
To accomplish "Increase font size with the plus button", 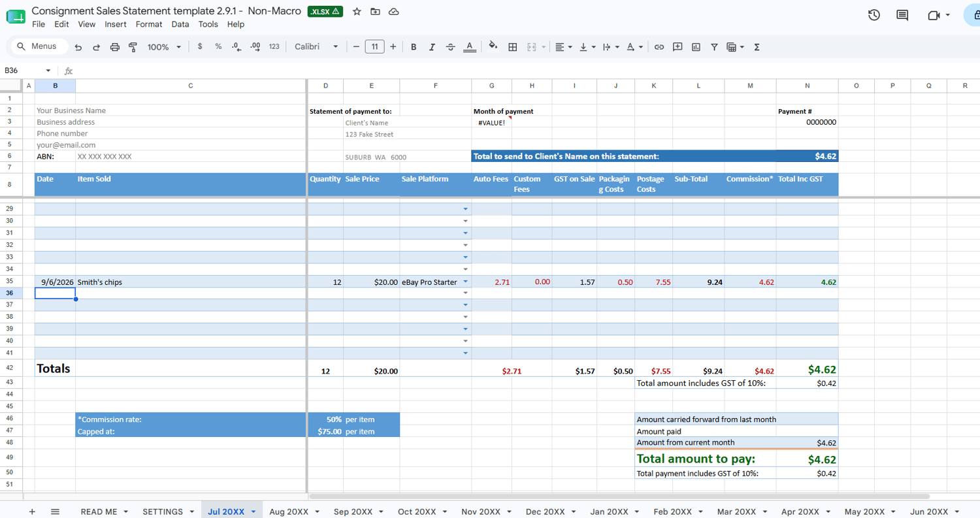I will click(393, 47).
